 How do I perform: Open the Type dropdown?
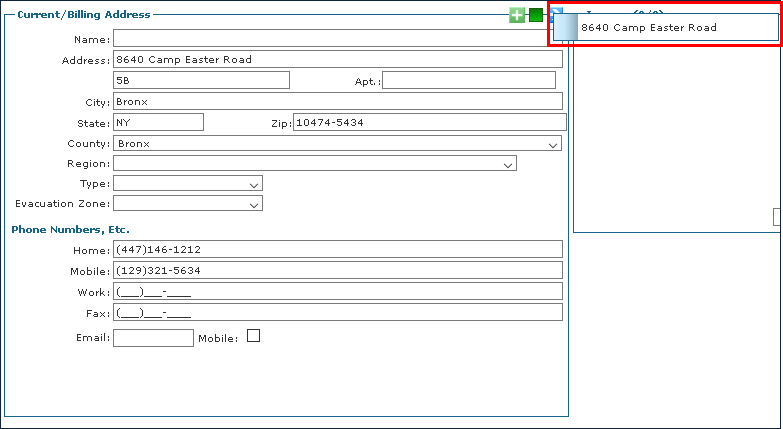(x=188, y=184)
